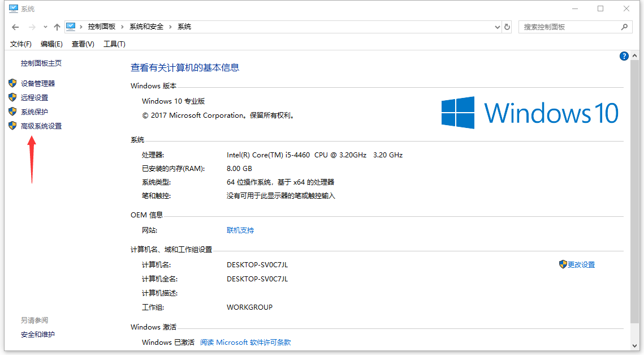Screen dimensions: 644x355
Task: Click the shield icon beside 系统保护
Action: (x=12, y=112)
